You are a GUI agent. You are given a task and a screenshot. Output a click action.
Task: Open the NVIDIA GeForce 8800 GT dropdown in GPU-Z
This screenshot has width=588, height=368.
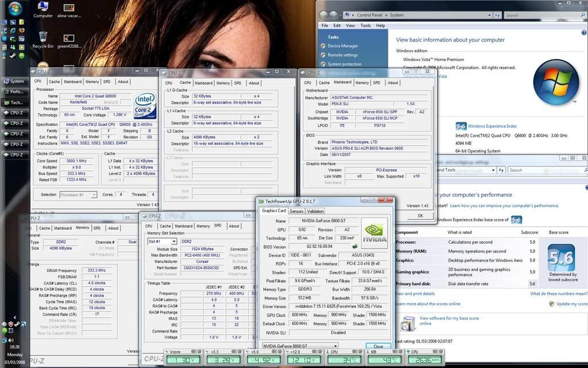click(300, 346)
